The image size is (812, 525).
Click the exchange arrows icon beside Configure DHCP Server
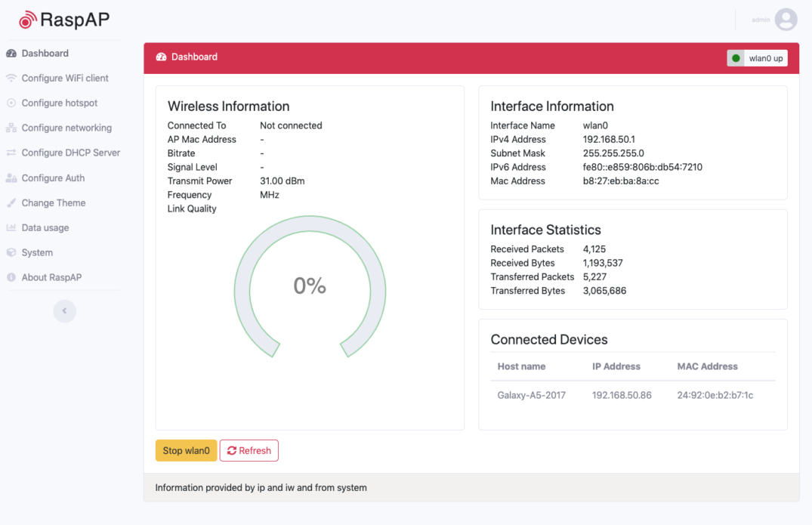click(11, 153)
